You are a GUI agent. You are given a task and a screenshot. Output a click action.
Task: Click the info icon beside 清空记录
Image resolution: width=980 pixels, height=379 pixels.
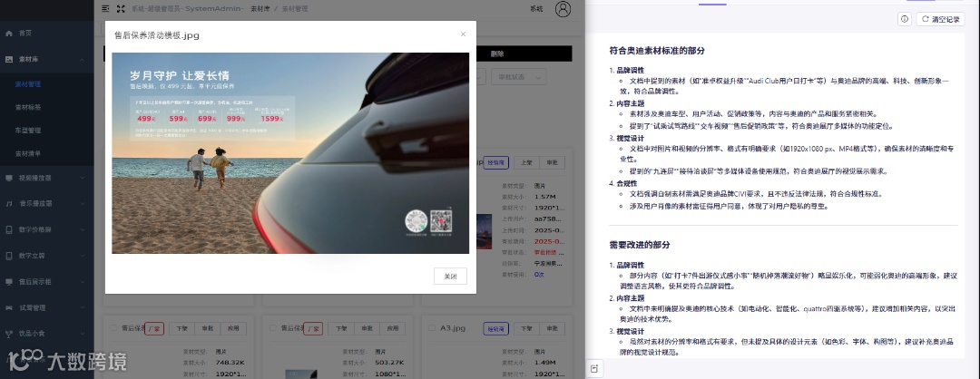(x=905, y=19)
